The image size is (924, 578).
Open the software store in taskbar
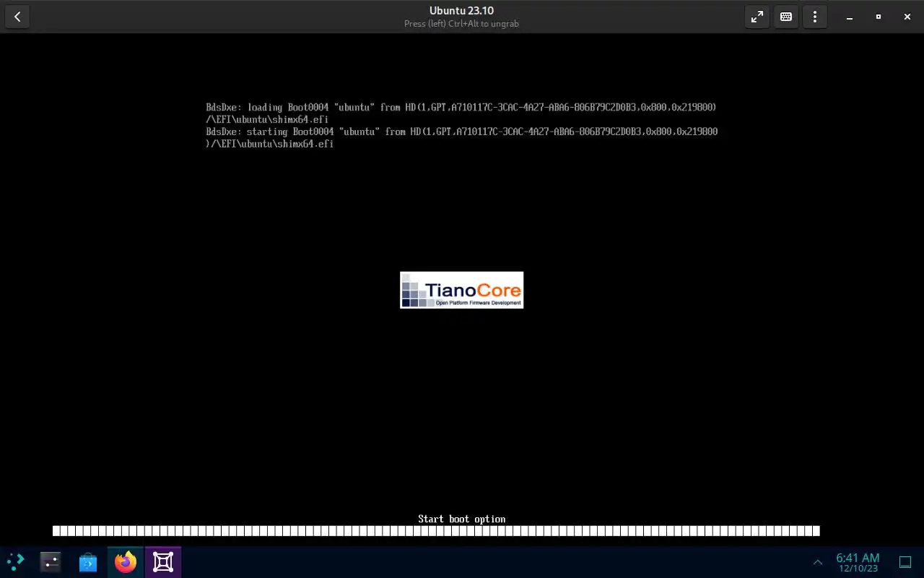pyautogui.click(x=88, y=561)
